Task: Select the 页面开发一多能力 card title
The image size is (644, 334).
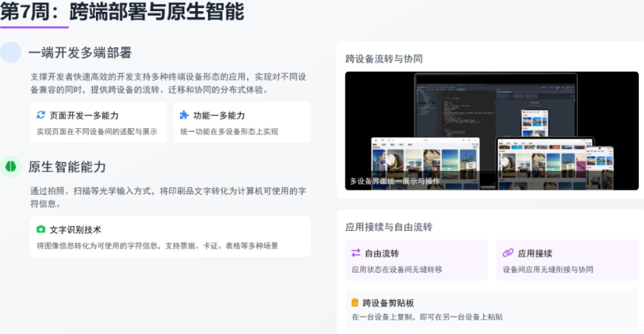Action: click(84, 116)
